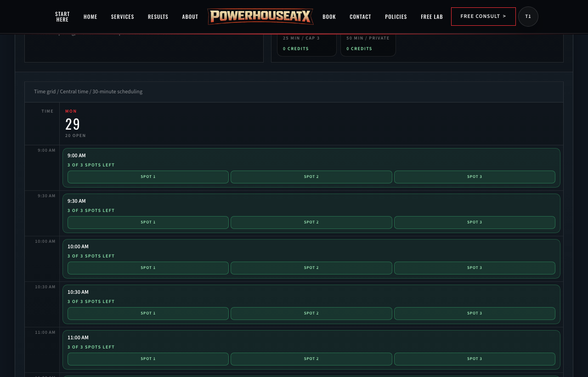Viewport: 588px width, 377px height.
Task: Click the '20 OPEN' label
Action: tap(75, 136)
